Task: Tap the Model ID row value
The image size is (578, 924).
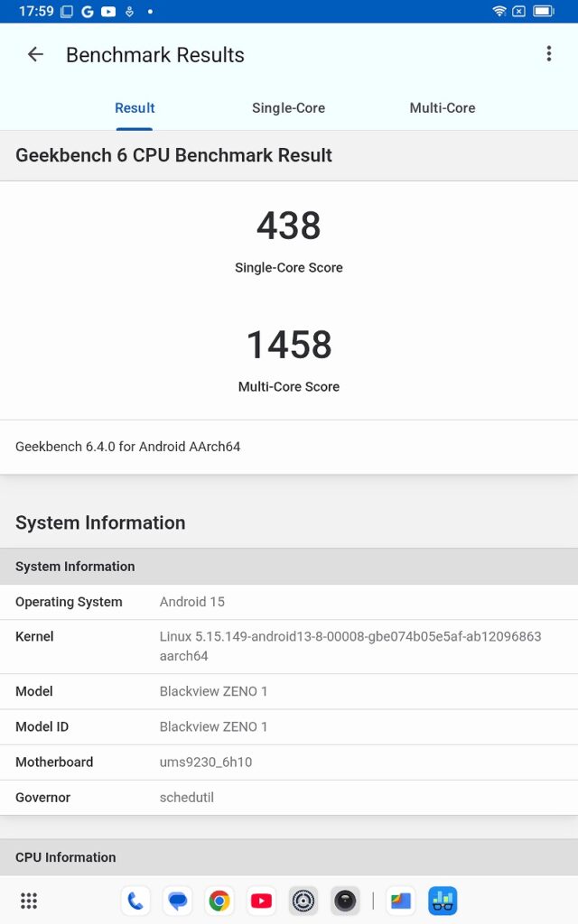Action: point(213,726)
